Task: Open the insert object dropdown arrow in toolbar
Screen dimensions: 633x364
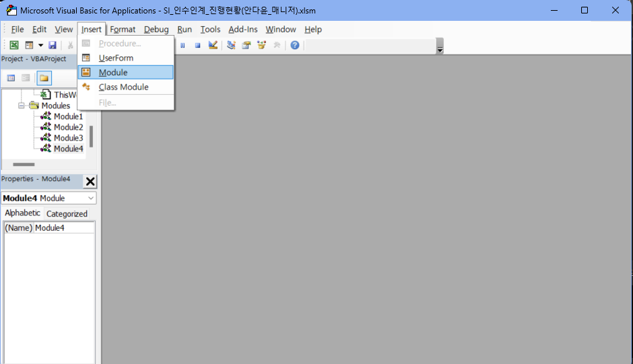Action: tap(40, 45)
